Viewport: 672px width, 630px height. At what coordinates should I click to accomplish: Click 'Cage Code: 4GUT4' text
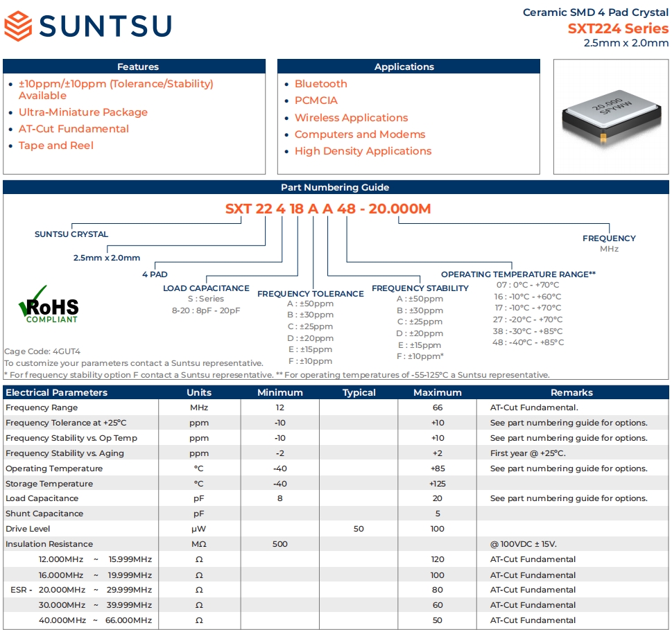coord(42,351)
